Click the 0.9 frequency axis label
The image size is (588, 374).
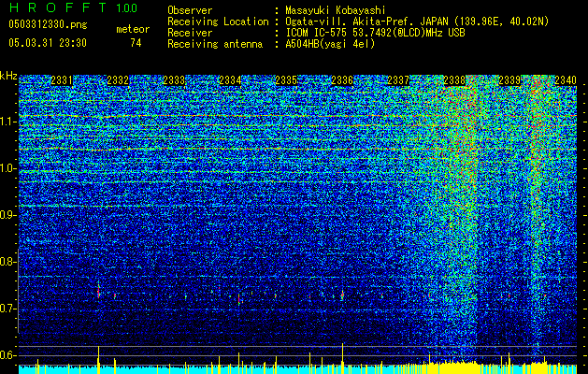8,215
